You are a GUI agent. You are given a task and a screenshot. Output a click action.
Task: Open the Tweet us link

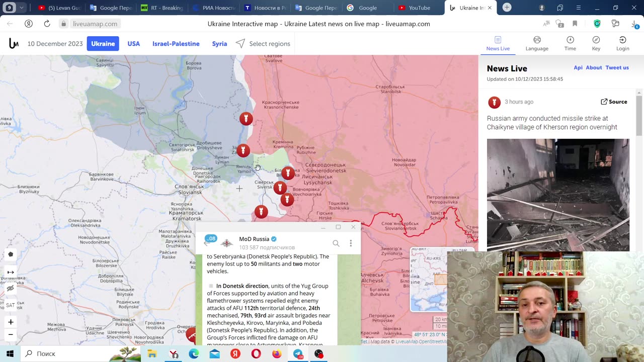coord(617,67)
